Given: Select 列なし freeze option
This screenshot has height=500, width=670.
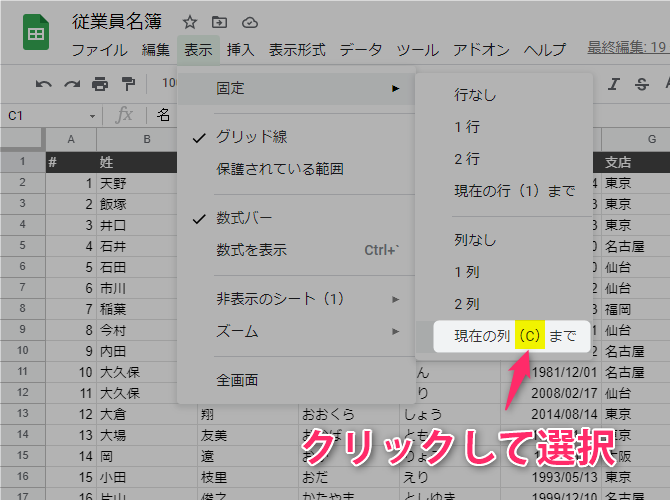Looking at the screenshot, I should click(504, 240).
